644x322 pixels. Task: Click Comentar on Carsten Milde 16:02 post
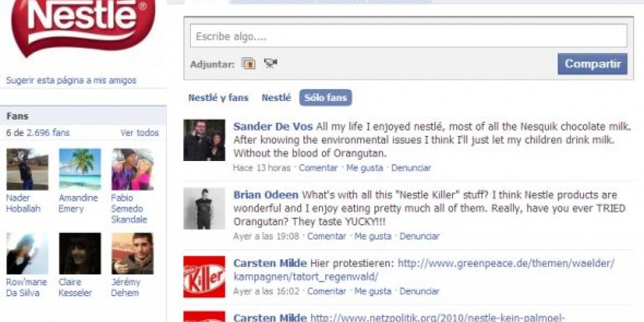click(x=327, y=291)
